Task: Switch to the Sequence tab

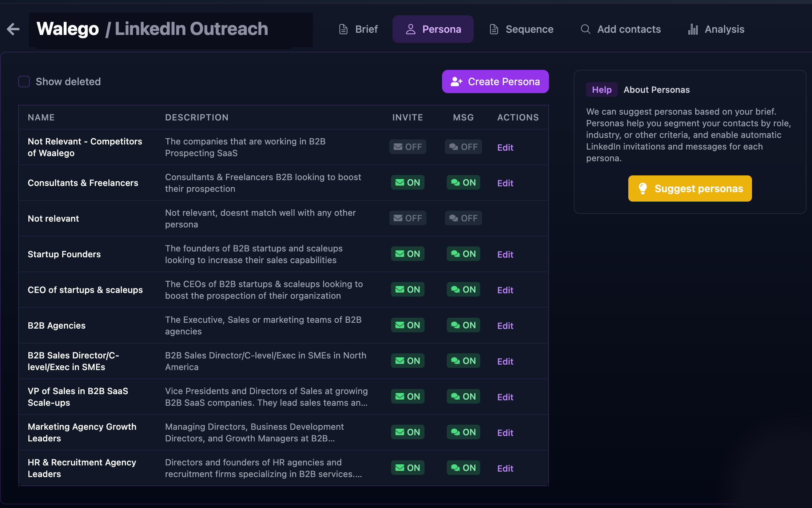Action: pos(521,29)
